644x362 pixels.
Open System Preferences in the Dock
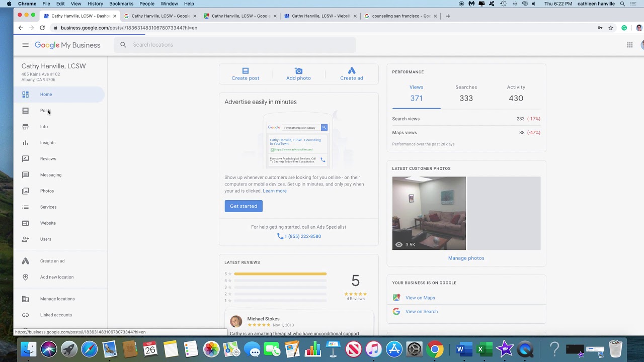[x=415, y=348]
